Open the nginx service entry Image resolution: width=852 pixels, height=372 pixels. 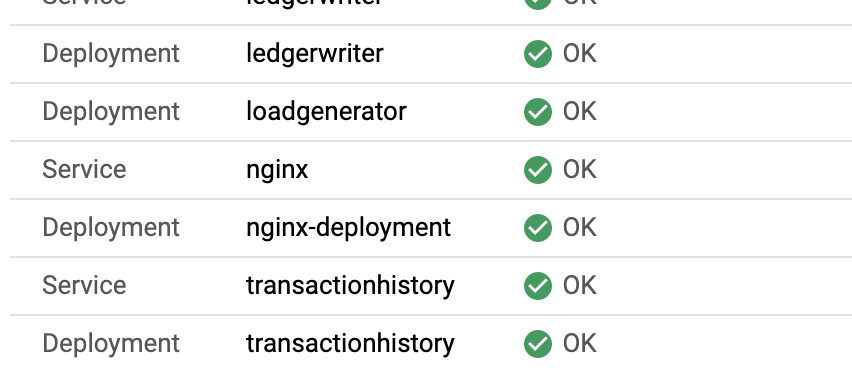(x=277, y=170)
